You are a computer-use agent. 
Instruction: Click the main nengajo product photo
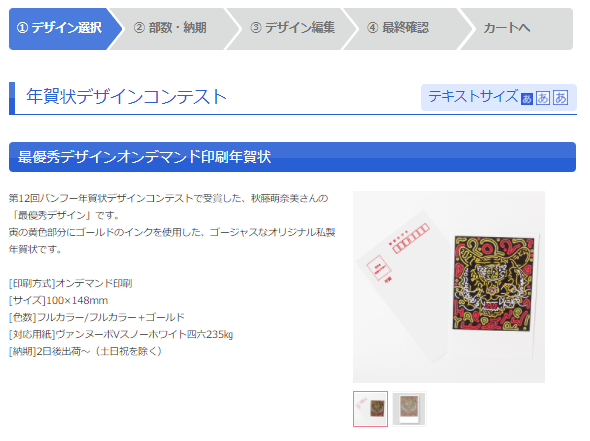click(x=449, y=287)
